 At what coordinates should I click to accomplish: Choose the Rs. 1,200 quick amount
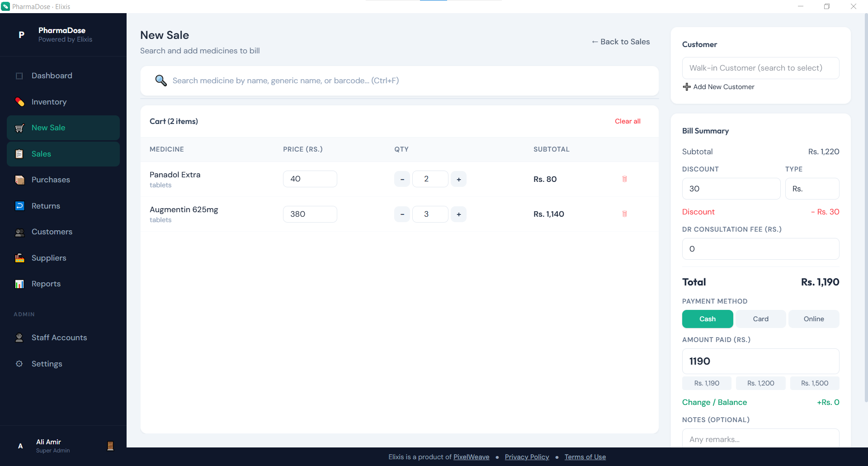point(760,383)
